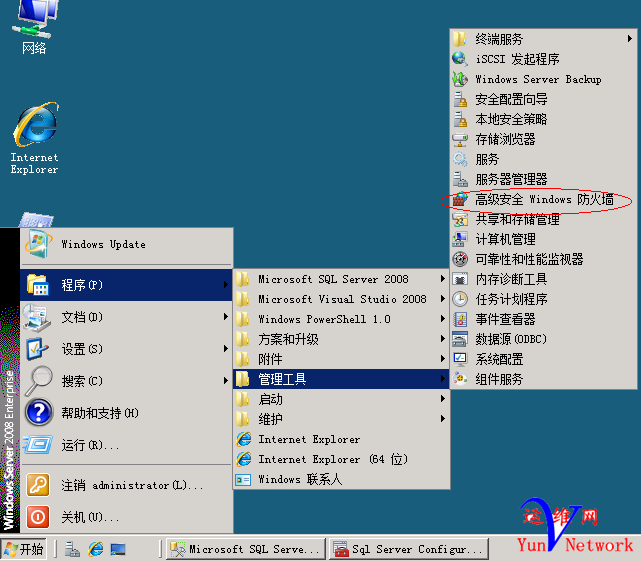Expand the 附件 submenu arrow
641x562 pixels.
click(443, 359)
